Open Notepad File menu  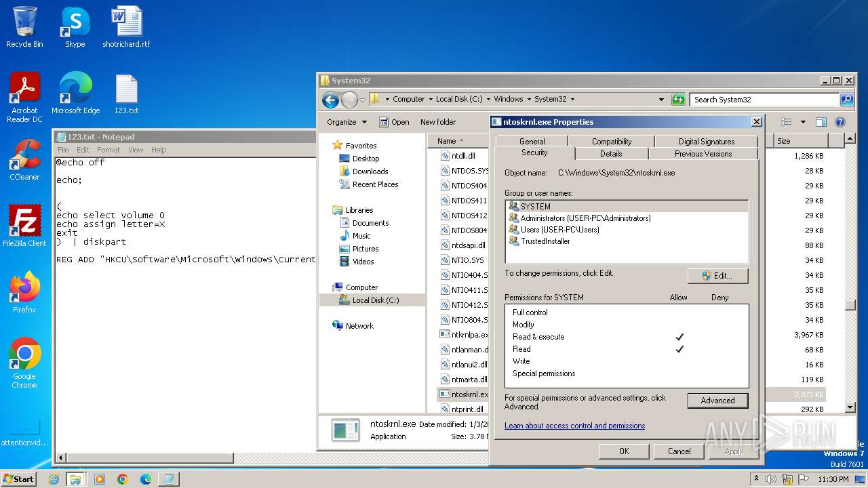pyautogui.click(x=63, y=150)
